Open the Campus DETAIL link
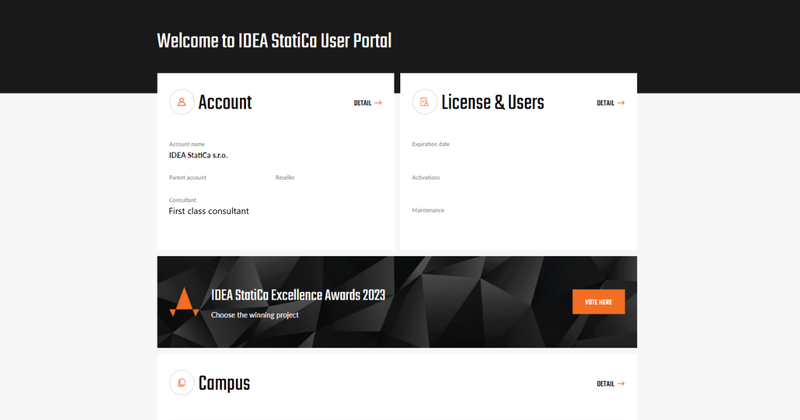This screenshot has width=800, height=420. click(x=610, y=384)
